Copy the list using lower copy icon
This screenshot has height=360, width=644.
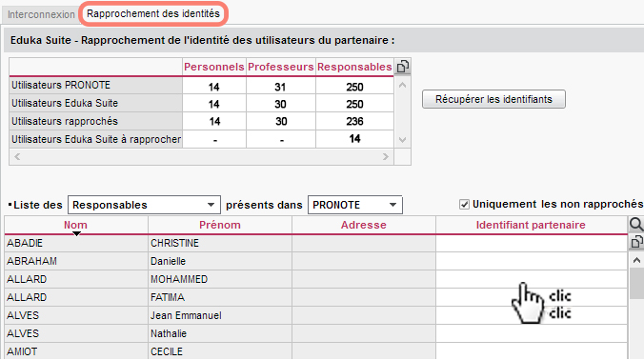click(635, 242)
